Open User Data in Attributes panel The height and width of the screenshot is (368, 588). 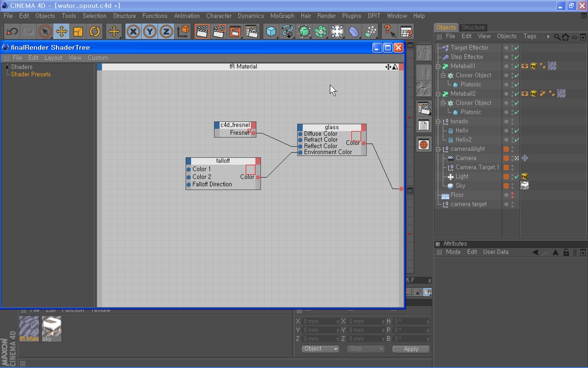tap(496, 252)
